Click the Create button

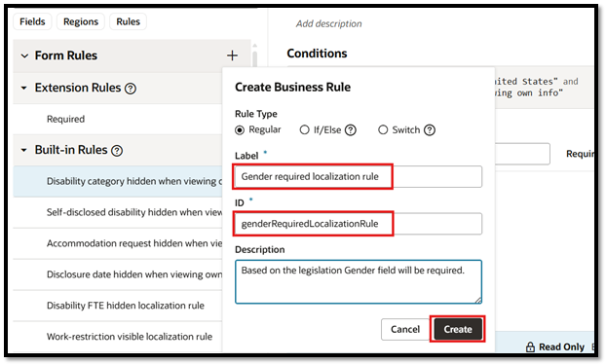tap(458, 329)
